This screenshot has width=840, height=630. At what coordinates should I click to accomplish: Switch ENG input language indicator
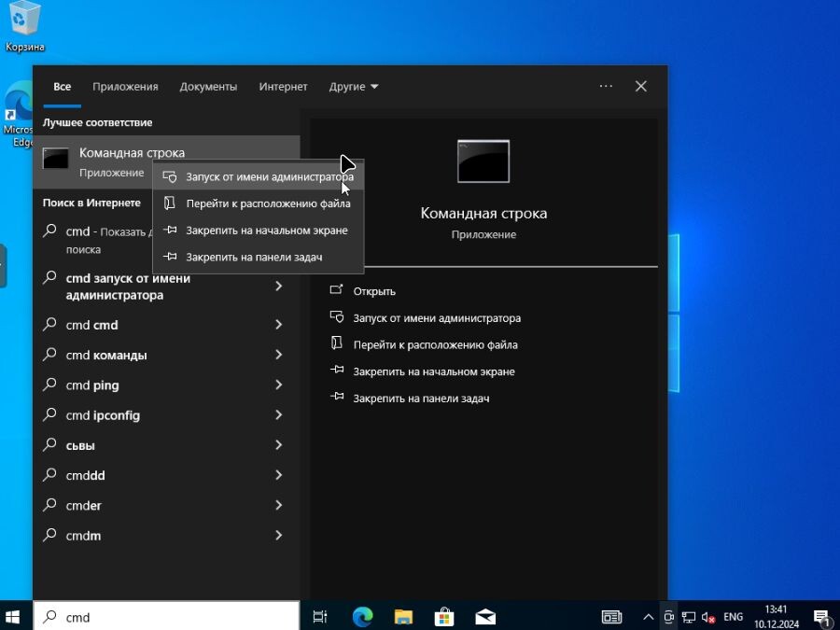[x=733, y=617]
